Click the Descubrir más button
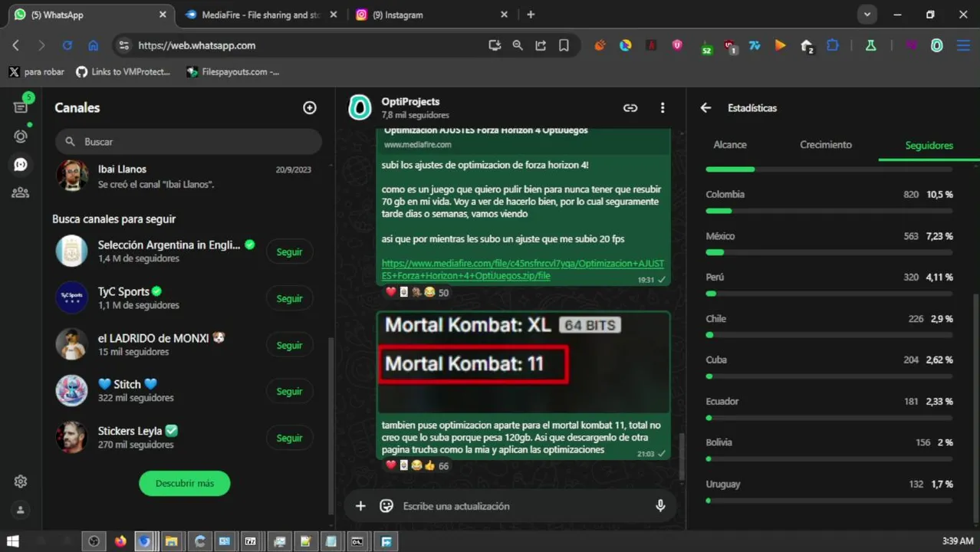 pyautogui.click(x=185, y=484)
